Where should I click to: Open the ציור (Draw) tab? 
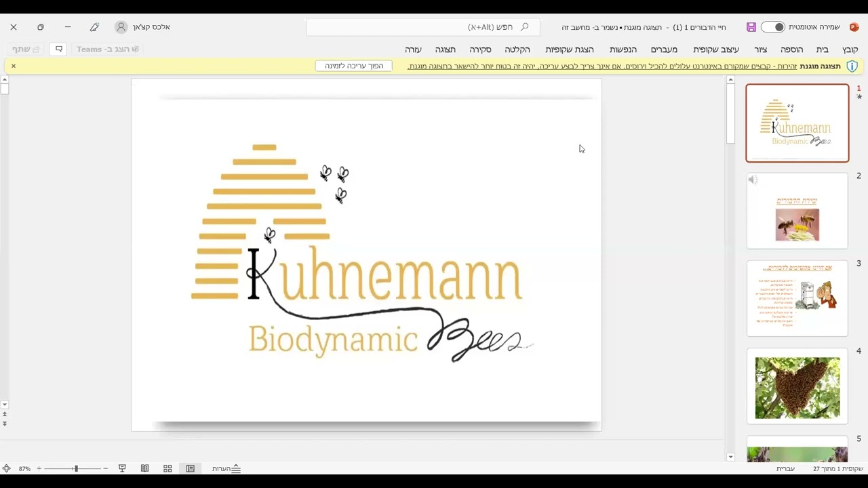761,49
